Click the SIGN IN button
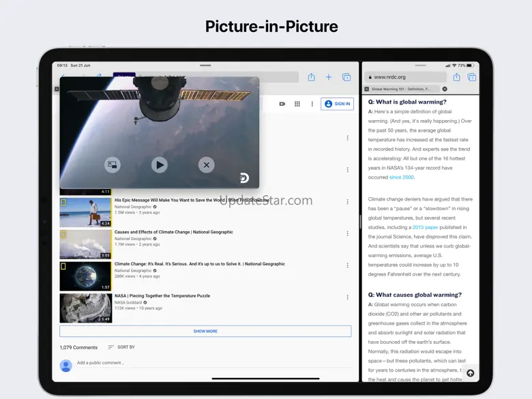Screen dimensions: 532x399 click(337, 104)
